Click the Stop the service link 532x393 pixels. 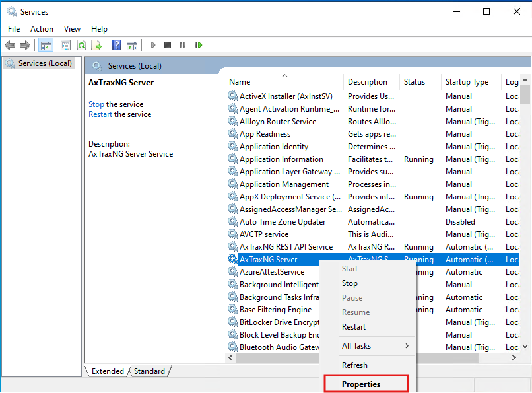tap(96, 104)
